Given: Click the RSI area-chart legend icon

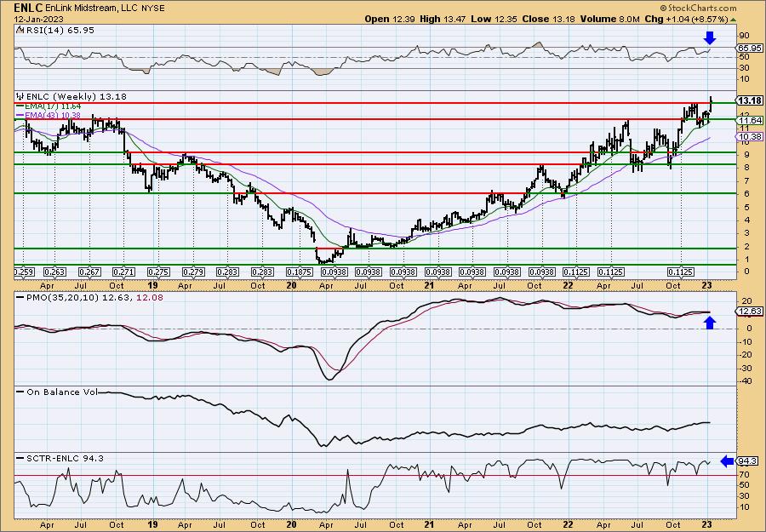Looking at the screenshot, I should pos(20,30).
